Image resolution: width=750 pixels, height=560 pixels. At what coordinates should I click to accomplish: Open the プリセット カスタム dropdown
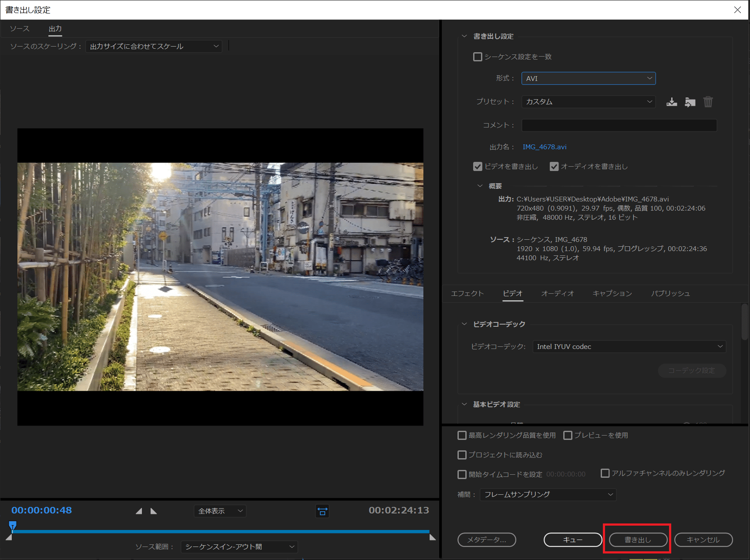pos(589,102)
